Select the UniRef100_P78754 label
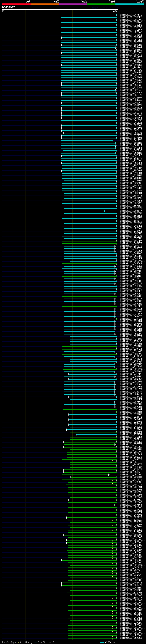The image size is (146, 644). (x=131, y=434)
